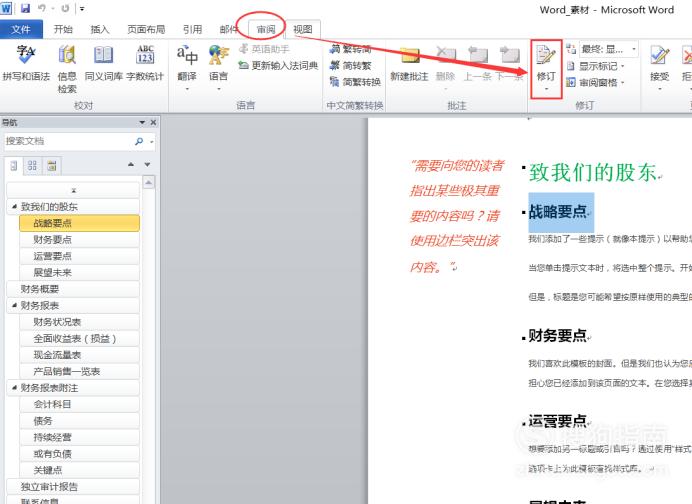Switch to the 插入 ribbon tab
The height and width of the screenshot is (504, 692).
pos(99,29)
